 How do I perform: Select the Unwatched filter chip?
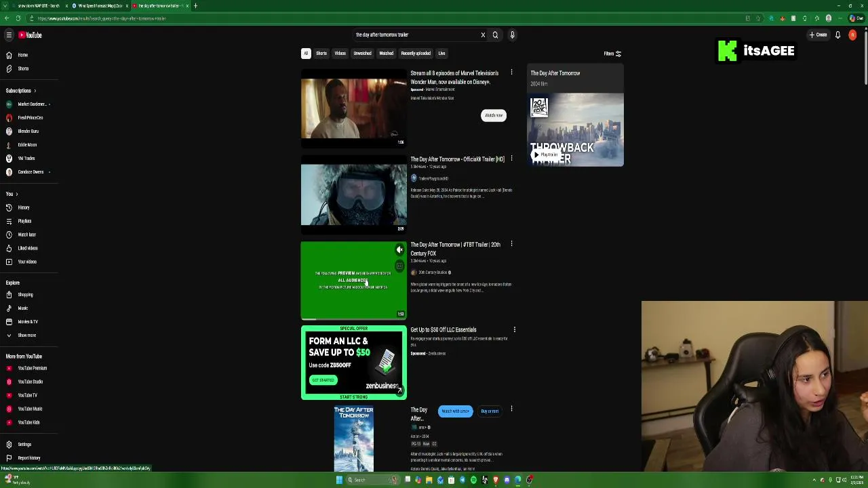click(x=362, y=54)
